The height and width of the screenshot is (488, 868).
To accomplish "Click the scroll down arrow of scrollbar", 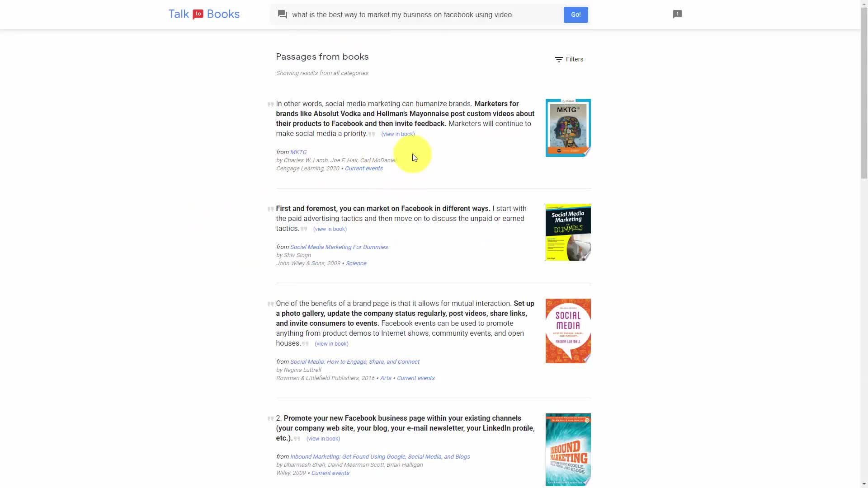I will (x=864, y=484).
